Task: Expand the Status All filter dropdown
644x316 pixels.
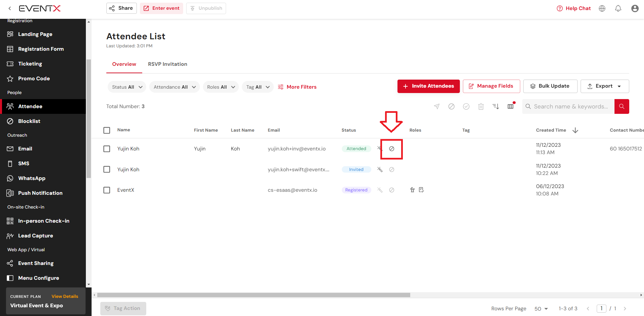Action: coord(127,87)
